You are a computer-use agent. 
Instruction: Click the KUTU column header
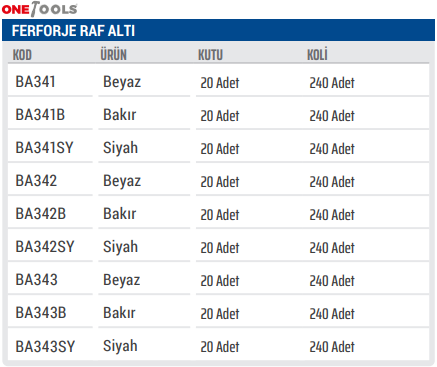click(x=210, y=55)
